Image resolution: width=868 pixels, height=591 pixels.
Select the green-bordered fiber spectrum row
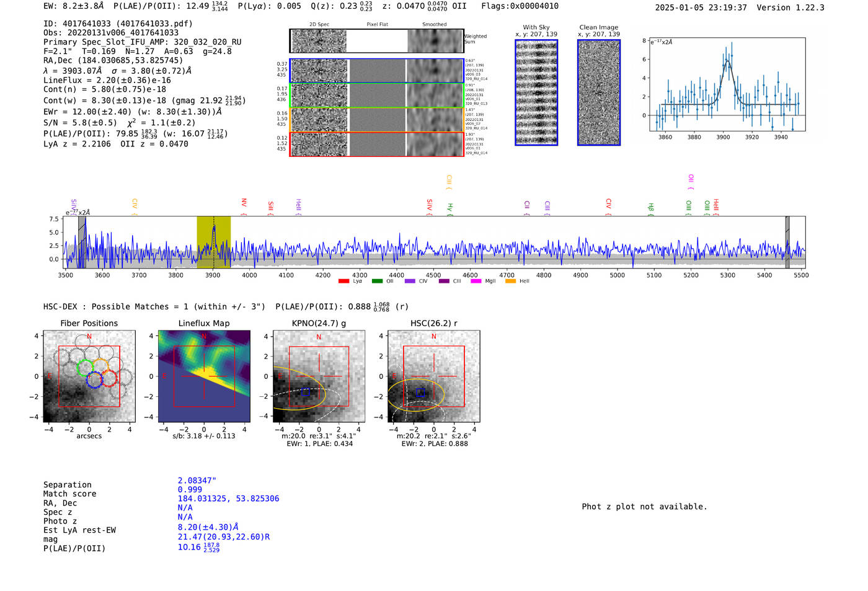pyautogui.click(x=376, y=95)
